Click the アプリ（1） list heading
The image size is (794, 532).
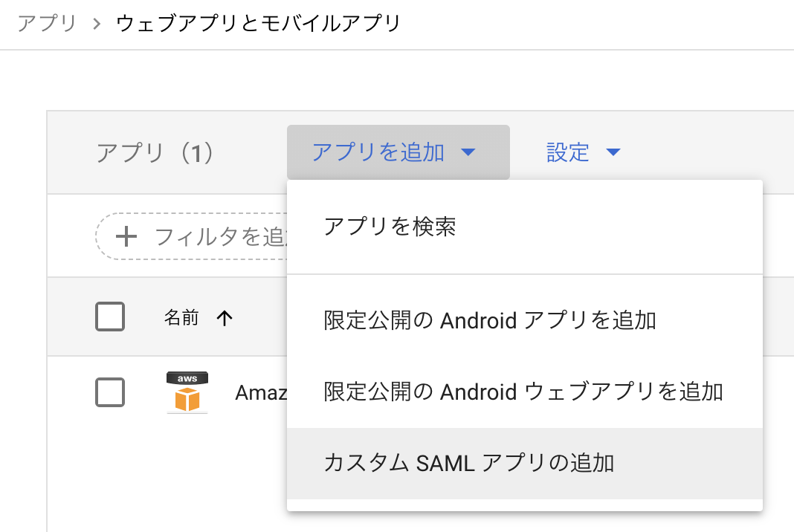tap(155, 153)
